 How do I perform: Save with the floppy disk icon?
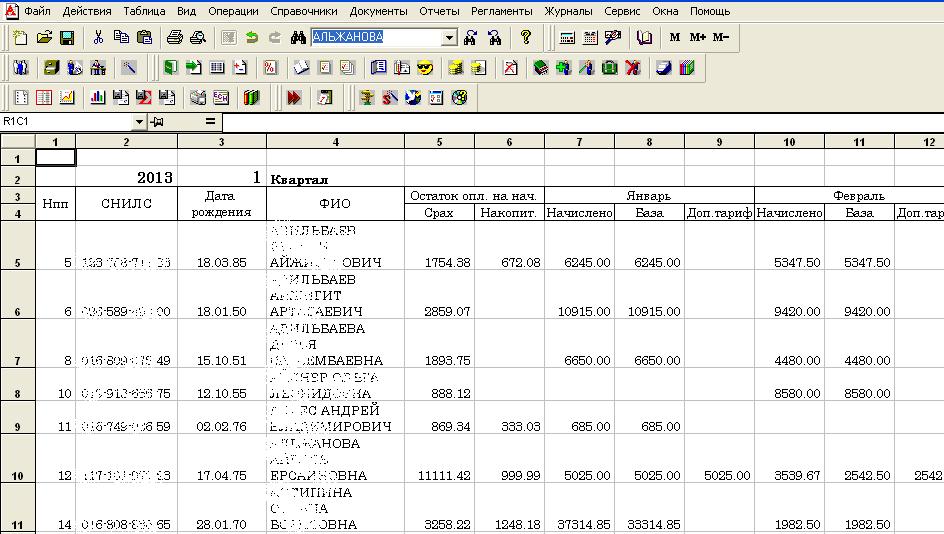click(x=67, y=37)
